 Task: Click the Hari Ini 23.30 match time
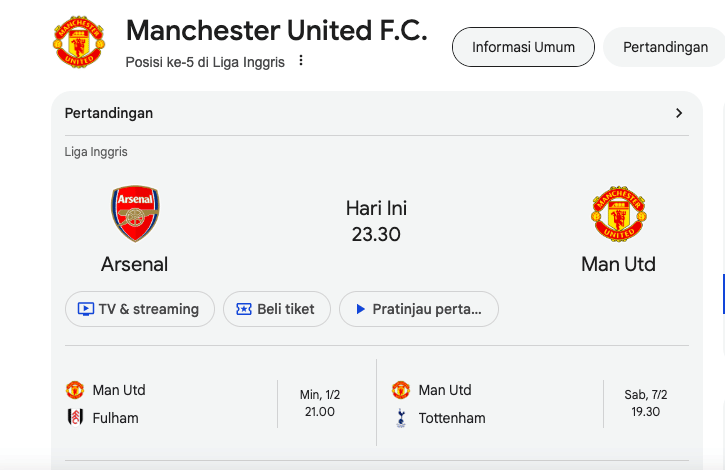point(376,221)
